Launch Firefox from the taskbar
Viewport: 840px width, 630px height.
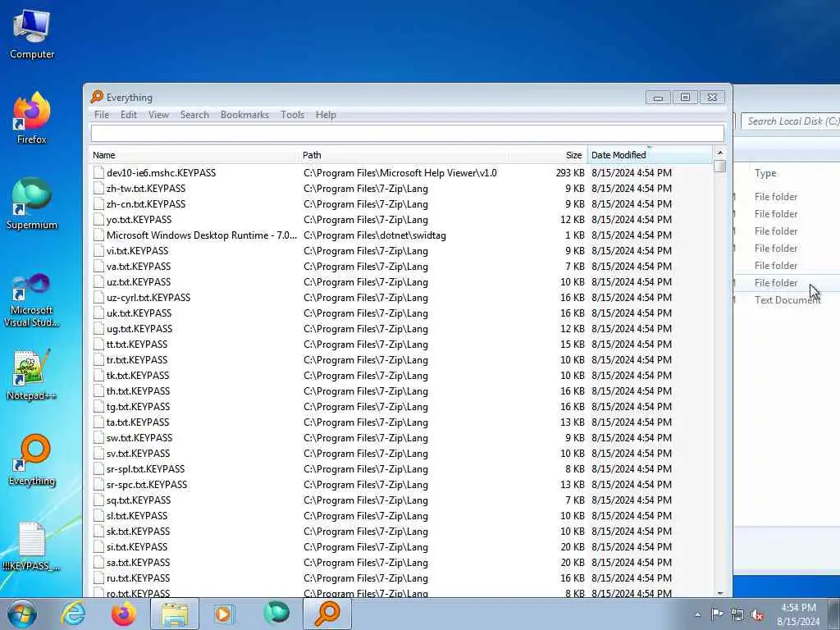(124, 614)
